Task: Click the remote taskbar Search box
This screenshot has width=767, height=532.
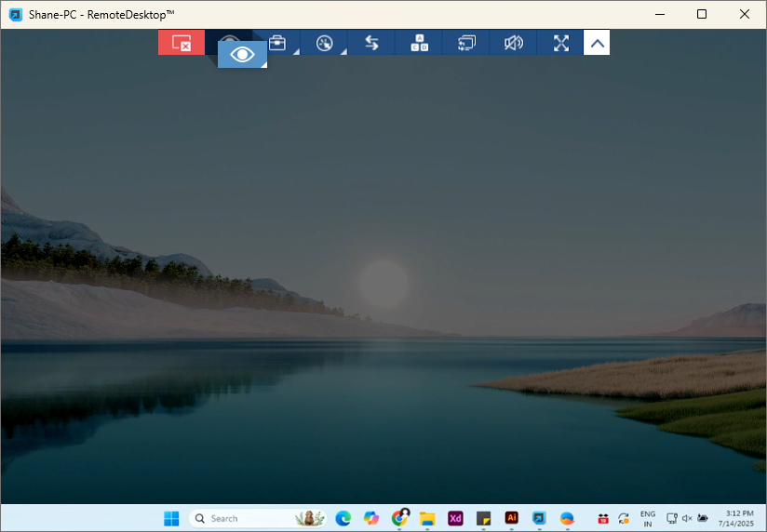Action: (x=242, y=518)
